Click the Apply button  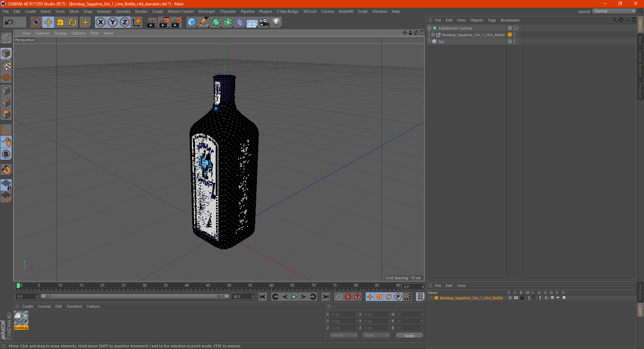coord(409,336)
